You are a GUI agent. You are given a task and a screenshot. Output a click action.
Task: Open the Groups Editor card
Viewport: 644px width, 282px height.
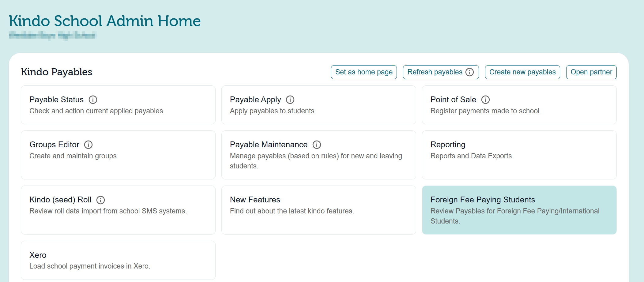[x=118, y=155]
